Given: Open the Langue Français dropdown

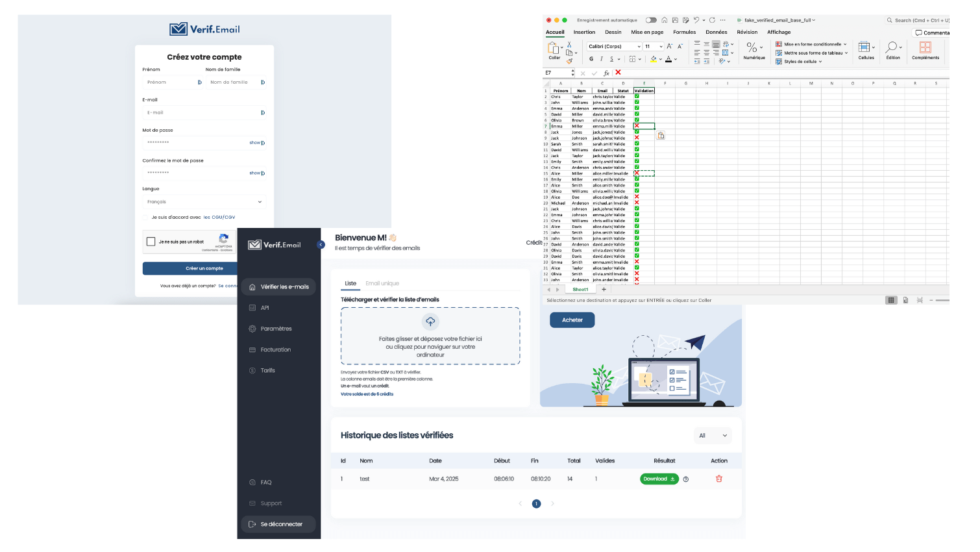Looking at the screenshot, I should pyautogui.click(x=204, y=202).
